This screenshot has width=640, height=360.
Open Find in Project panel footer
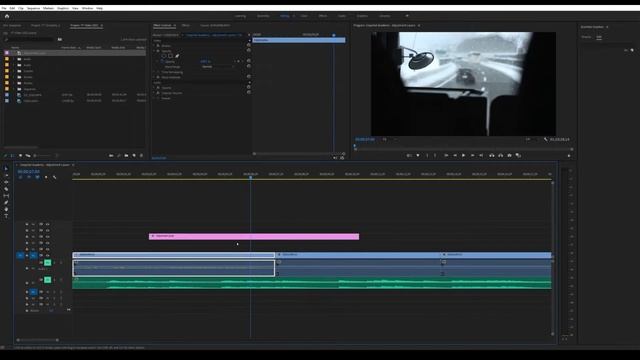coord(119,156)
